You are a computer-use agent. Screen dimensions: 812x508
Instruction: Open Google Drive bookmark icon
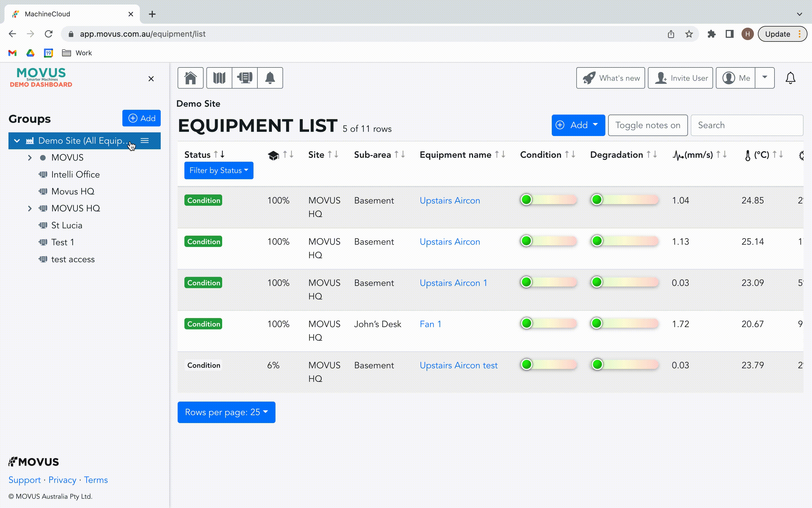point(30,53)
